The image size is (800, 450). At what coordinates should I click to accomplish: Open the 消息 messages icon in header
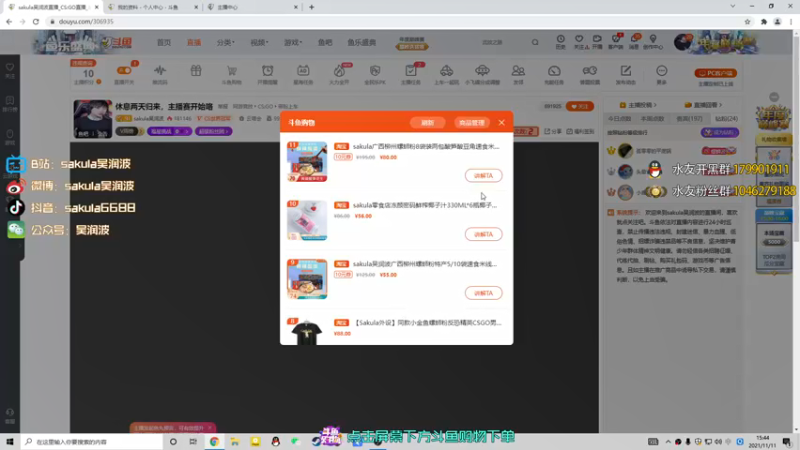634,42
